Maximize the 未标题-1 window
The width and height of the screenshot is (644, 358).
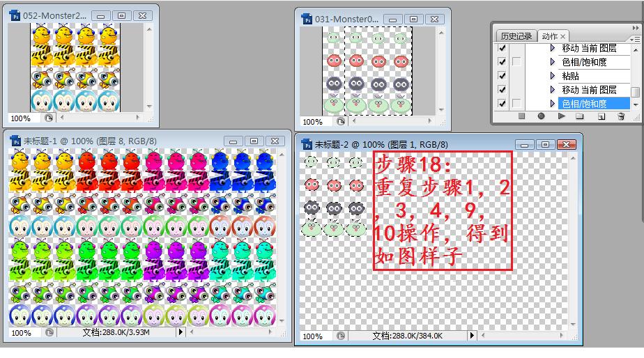click(254, 141)
